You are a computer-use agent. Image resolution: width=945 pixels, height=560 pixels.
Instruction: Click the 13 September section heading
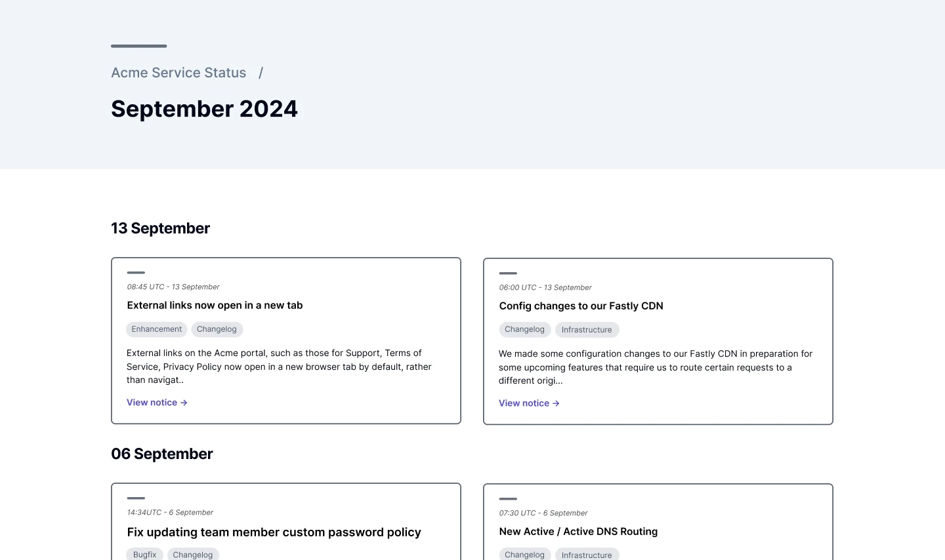point(160,228)
